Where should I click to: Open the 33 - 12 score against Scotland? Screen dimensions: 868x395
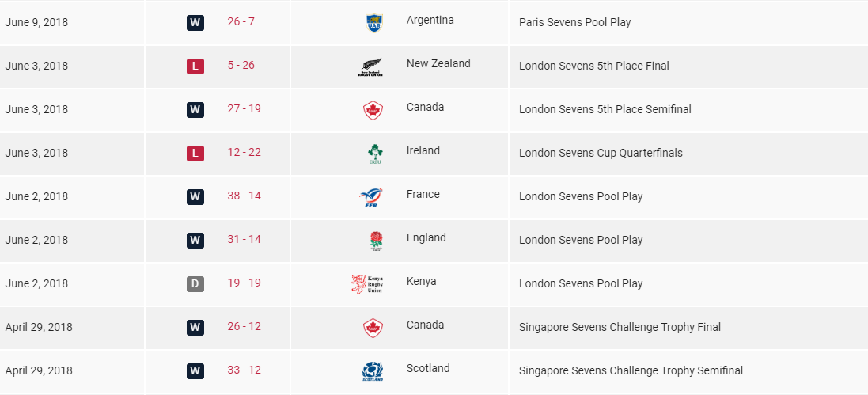click(x=244, y=370)
